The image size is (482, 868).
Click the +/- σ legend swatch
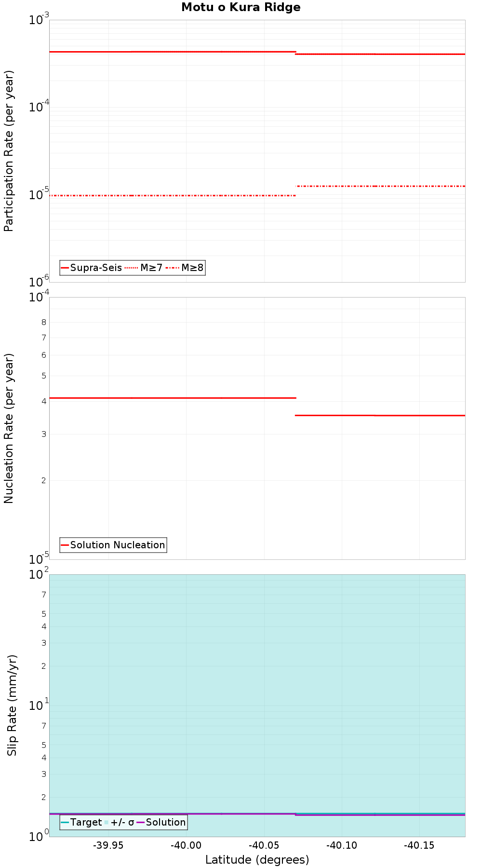point(107,822)
